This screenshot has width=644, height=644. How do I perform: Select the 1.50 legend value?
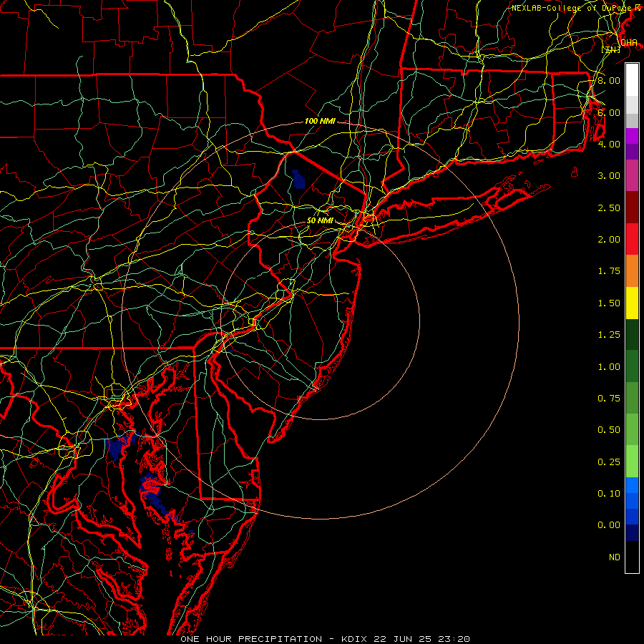(x=609, y=303)
